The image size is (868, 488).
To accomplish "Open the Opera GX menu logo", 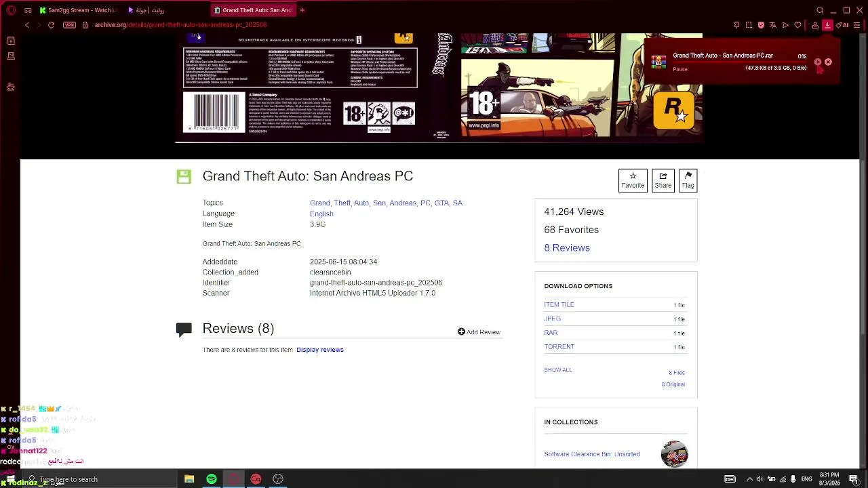I will point(11,10).
